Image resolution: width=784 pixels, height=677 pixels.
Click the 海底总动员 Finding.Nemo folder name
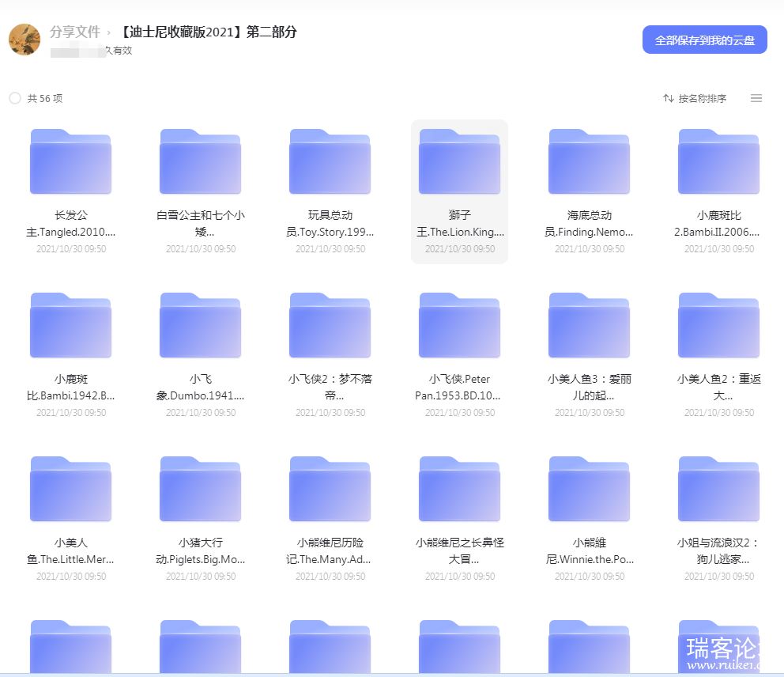tap(589, 224)
